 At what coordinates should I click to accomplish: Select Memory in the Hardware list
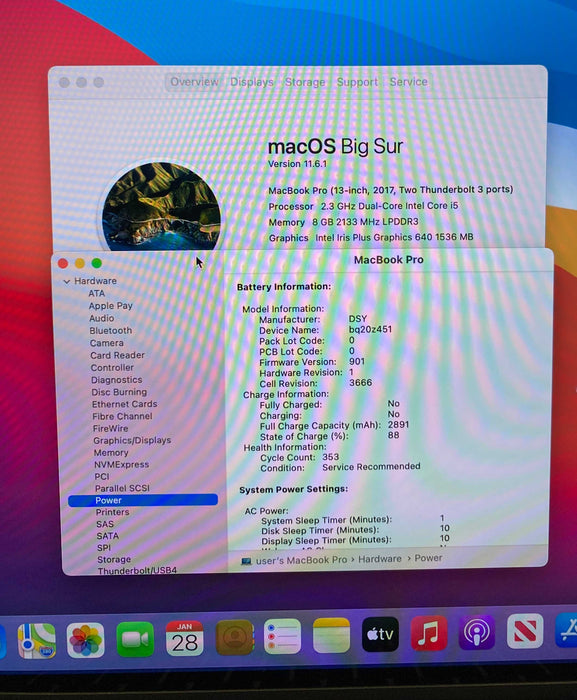(x=111, y=453)
